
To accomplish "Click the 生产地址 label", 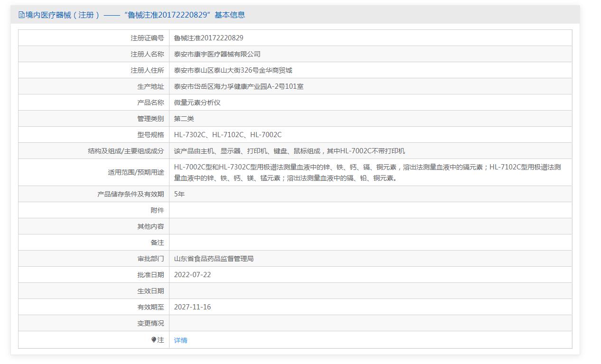I will tap(150, 86).
